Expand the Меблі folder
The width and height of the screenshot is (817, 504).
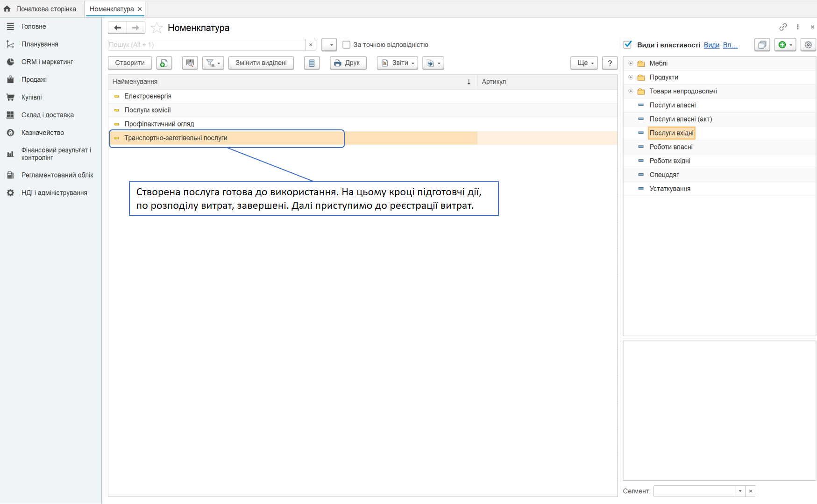631,64
